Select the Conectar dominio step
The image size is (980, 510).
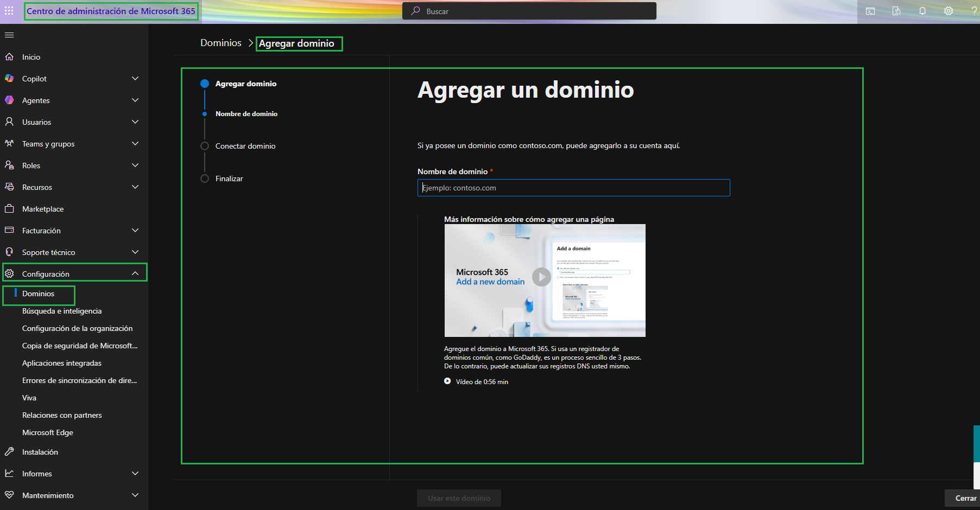coord(245,146)
